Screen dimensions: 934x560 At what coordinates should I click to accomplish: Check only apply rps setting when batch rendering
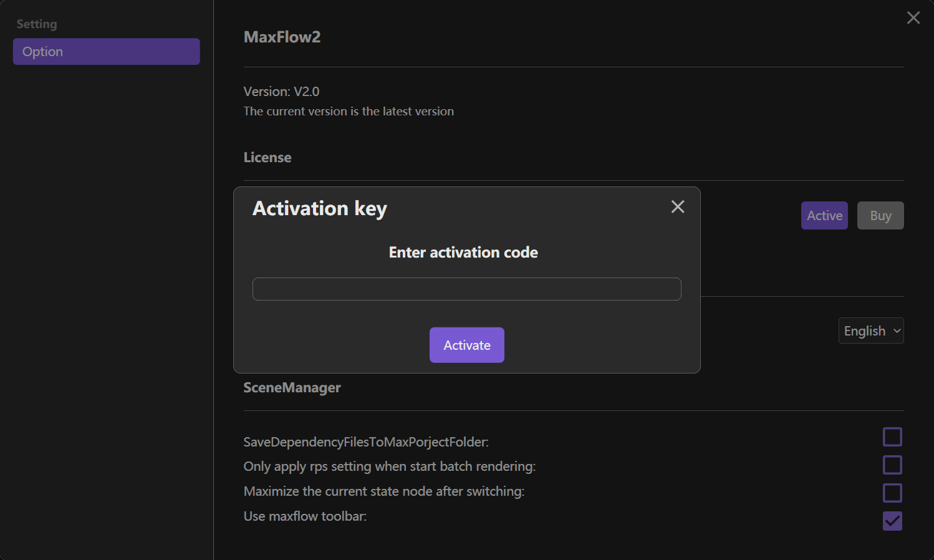click(892, 465)
